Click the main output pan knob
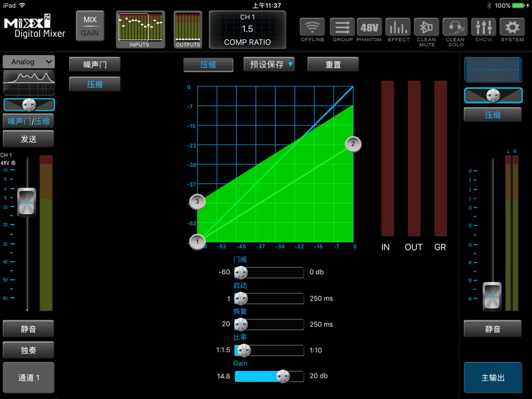532x399 pixels. (x=493, y=95)
